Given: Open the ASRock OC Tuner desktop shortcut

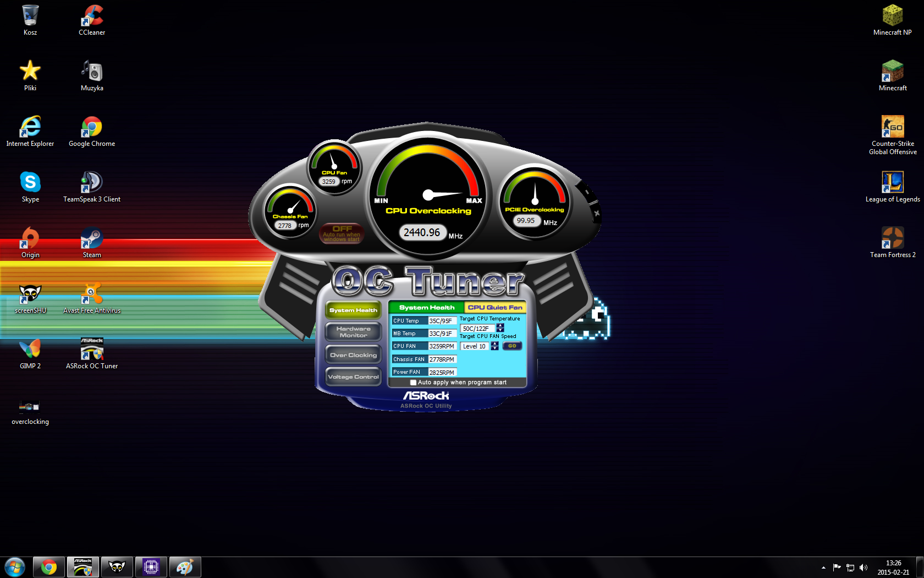Looking at the screenshot, I should 92,352.
